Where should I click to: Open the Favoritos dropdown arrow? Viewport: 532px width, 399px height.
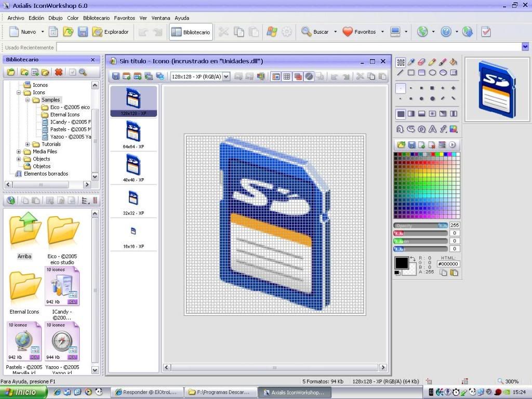tap(382, 32)
